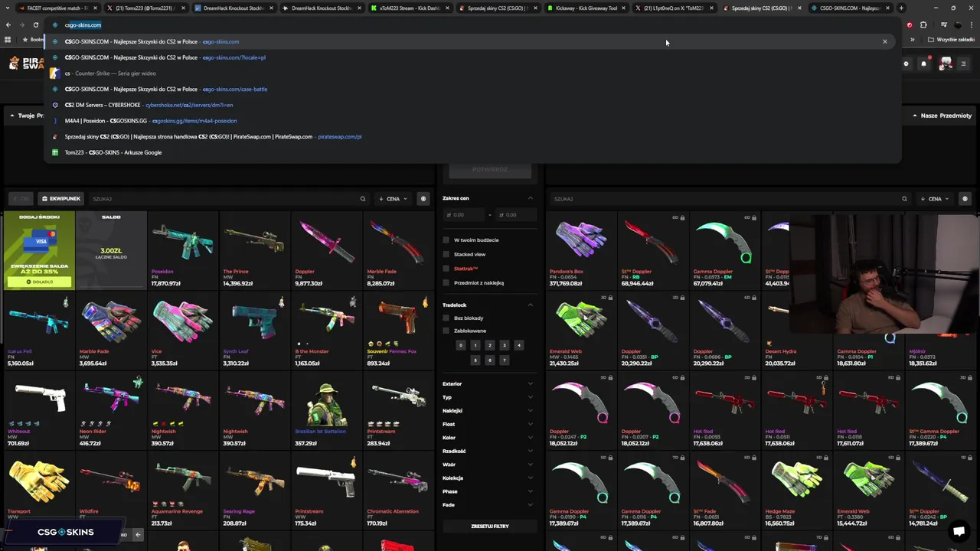Click the maximum price input field
This screenshot has width=980, height=551.
tap(514, 215)
